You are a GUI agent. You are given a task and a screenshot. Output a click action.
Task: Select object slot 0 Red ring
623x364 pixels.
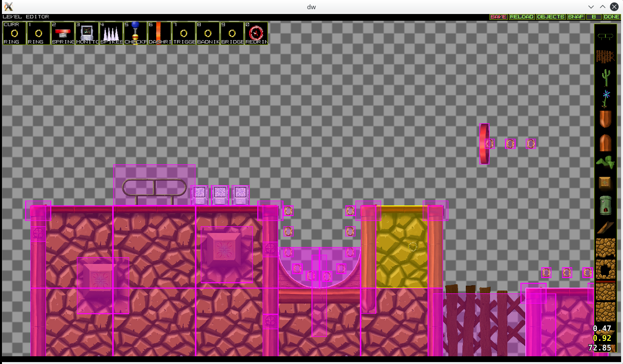(x=256, y=33)
